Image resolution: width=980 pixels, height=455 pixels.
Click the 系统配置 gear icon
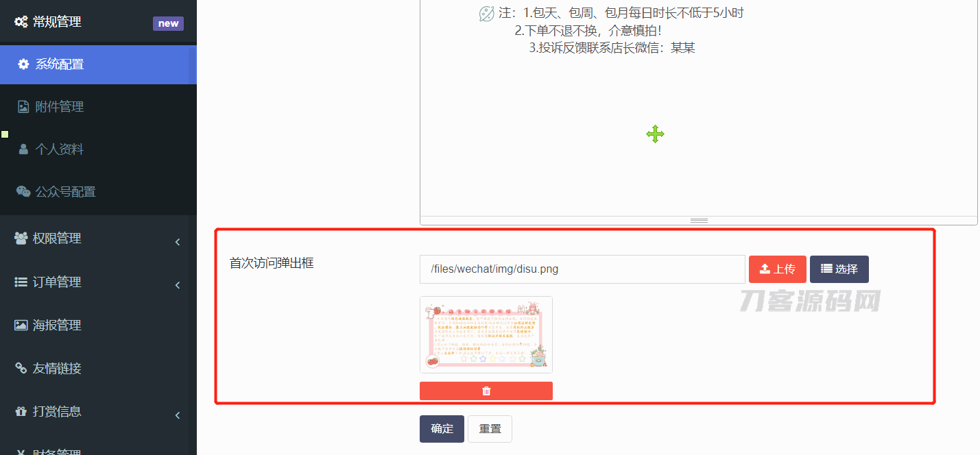23,64
